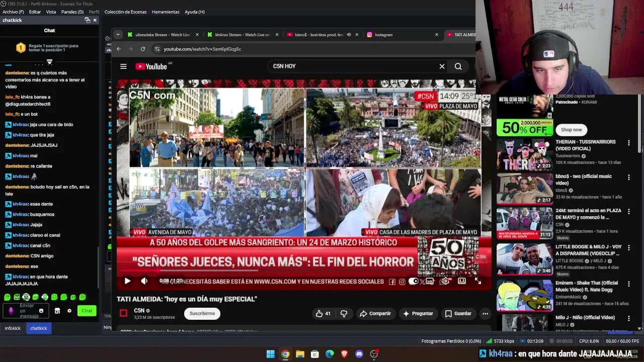Image resolution: width=644 pixels, height=362 pixels.
Task: Open browser tab search dropdown arrow
Action: (x=118, y=35)
